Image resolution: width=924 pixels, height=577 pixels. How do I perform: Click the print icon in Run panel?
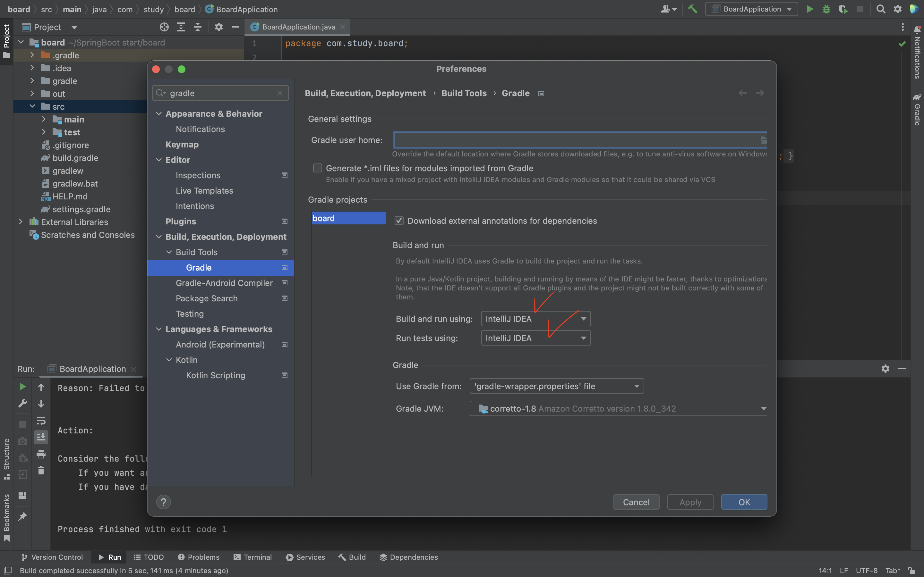41,454
